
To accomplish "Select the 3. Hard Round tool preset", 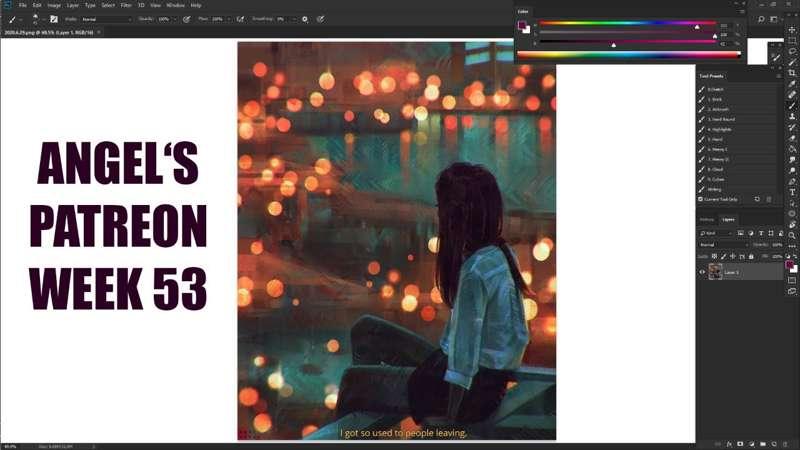I will (x=739, y=119).
